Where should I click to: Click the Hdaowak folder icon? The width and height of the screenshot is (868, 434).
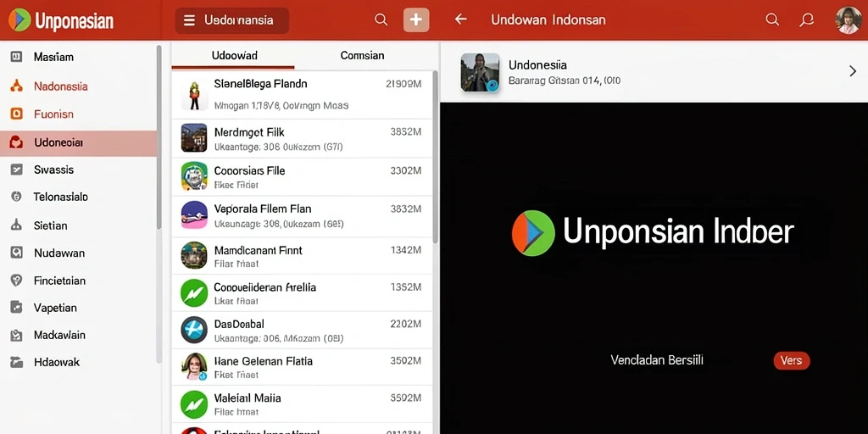[x=17, y=363]
